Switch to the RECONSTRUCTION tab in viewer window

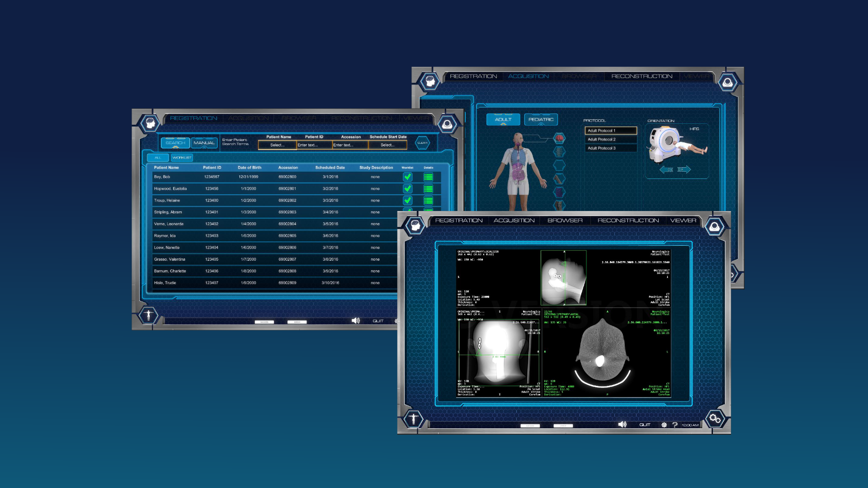click(x=628, y=221)
